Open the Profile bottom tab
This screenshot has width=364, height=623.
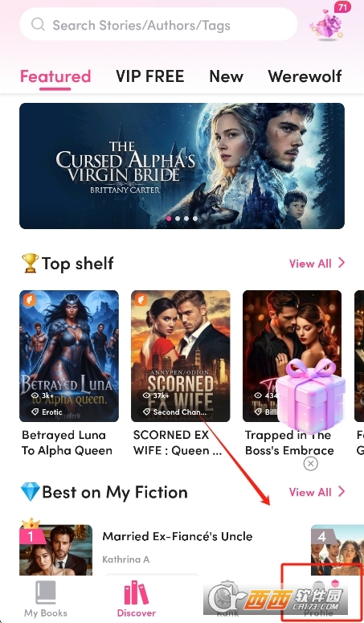(x=318, y=599)
